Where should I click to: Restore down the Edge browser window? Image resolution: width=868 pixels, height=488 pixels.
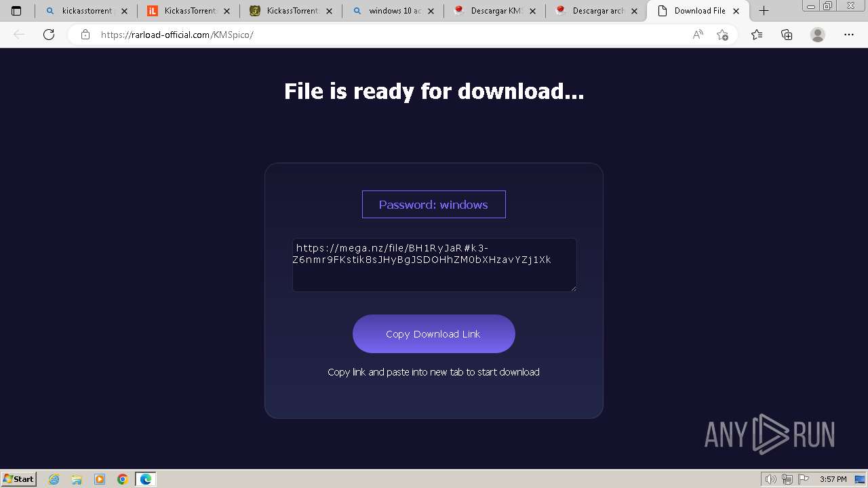(x=828, y=6)
